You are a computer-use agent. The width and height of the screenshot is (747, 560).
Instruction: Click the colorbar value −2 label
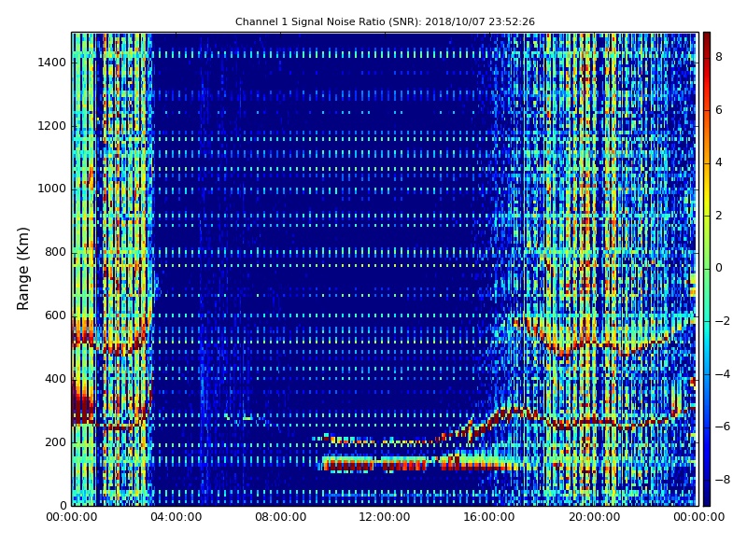pos(722,321)
